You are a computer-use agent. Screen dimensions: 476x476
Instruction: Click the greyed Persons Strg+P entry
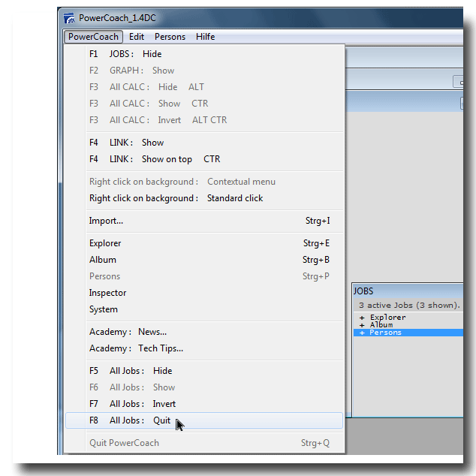204,276
